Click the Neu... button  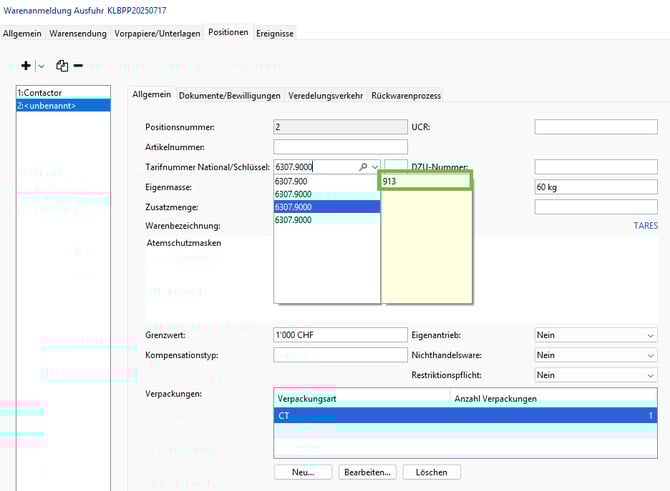[x=303, y=472]
